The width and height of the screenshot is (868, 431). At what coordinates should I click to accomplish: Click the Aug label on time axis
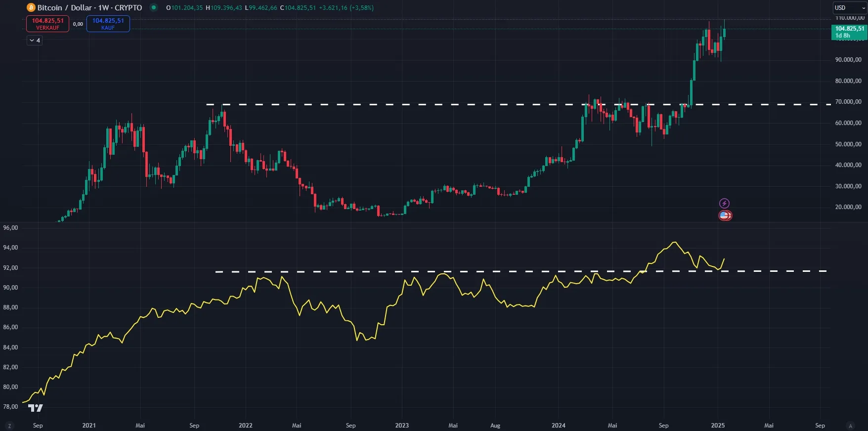495,426
